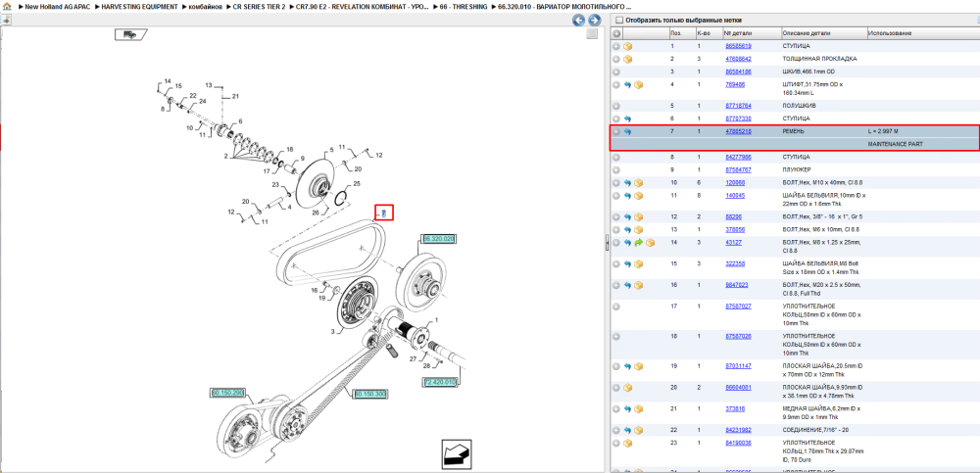Expand details for row 17 part 87587027

[x=616, y=307]
